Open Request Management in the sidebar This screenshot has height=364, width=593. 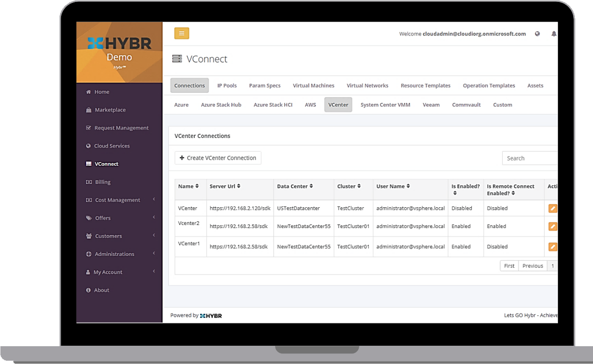pos(122,128)
